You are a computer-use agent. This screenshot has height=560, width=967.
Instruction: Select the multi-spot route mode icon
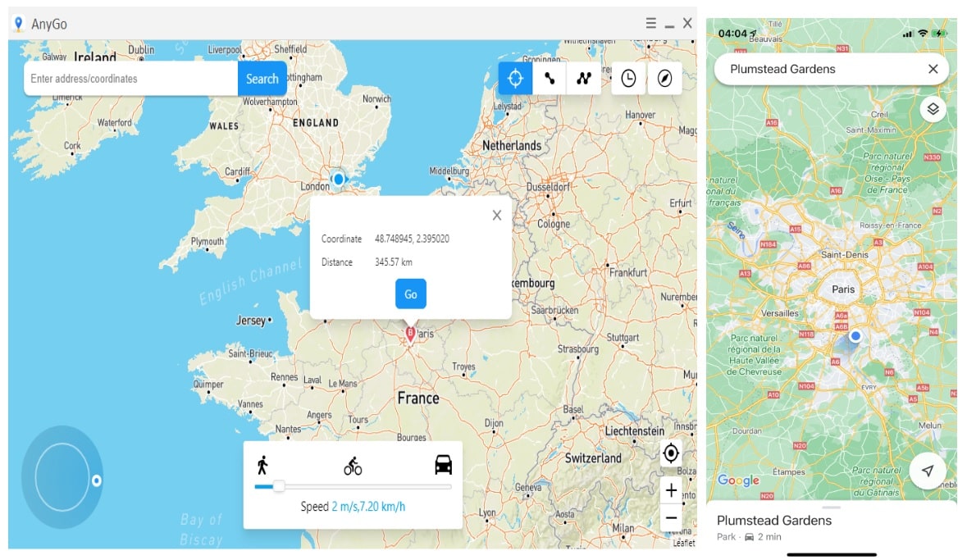(x=584, y=79)
